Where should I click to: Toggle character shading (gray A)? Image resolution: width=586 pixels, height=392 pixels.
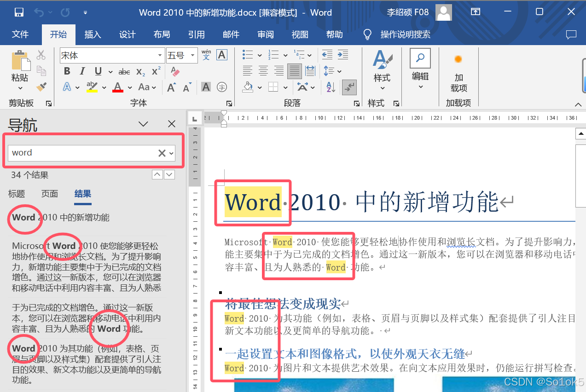206,87
